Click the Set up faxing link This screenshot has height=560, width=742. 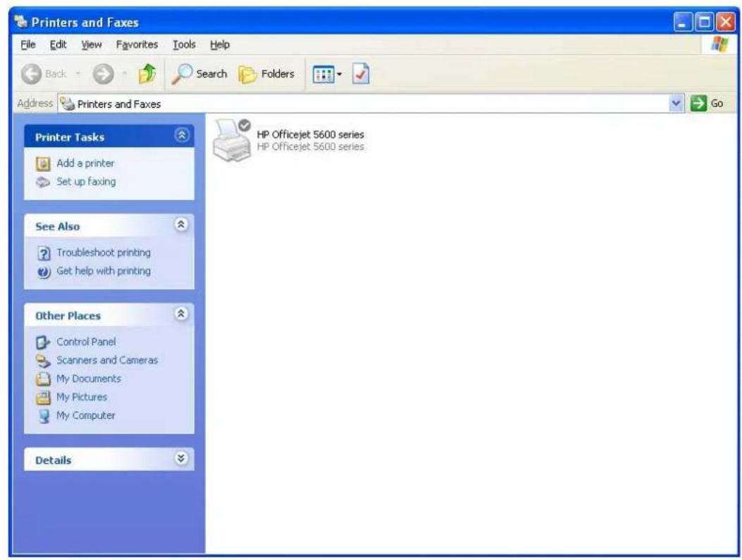[86, 182]
